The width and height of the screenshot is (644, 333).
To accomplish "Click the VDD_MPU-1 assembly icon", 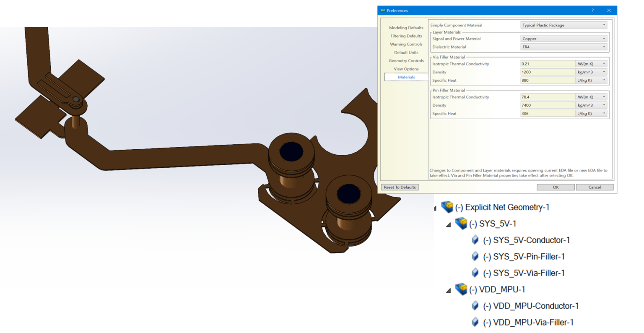I will tap(461, 289).
